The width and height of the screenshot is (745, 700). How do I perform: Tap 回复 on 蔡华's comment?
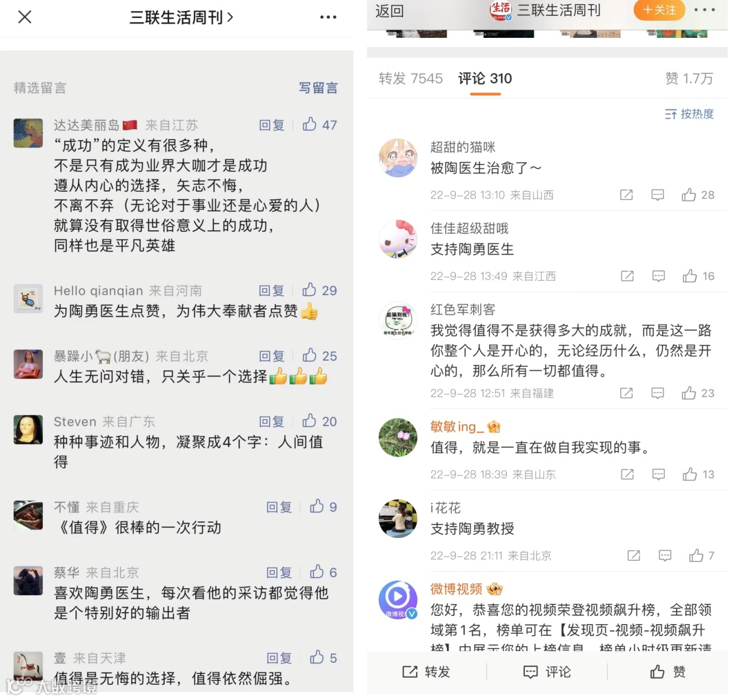(x=279, y=572)
